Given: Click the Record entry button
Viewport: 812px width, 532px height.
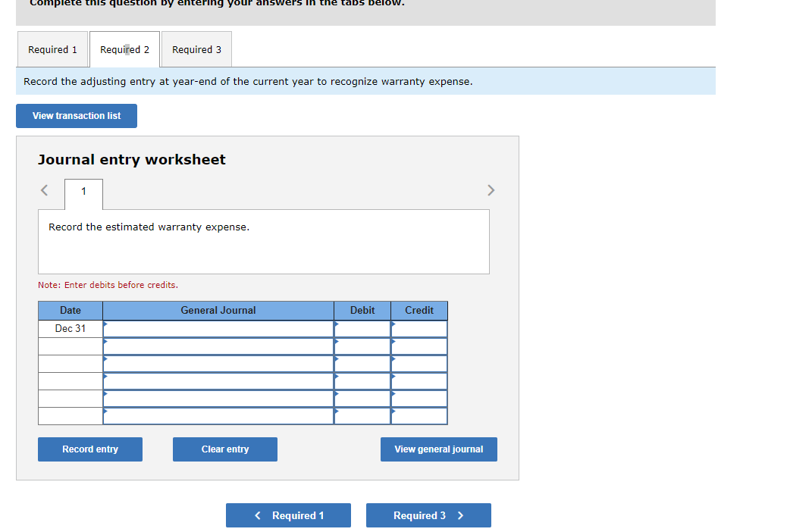Looking at the screenshot, I should pos(89,449).
